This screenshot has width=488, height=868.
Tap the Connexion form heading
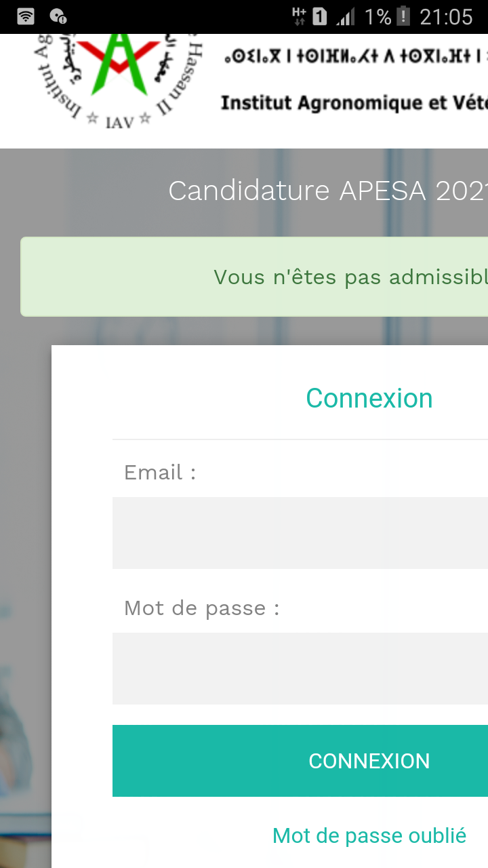point(369,398)
